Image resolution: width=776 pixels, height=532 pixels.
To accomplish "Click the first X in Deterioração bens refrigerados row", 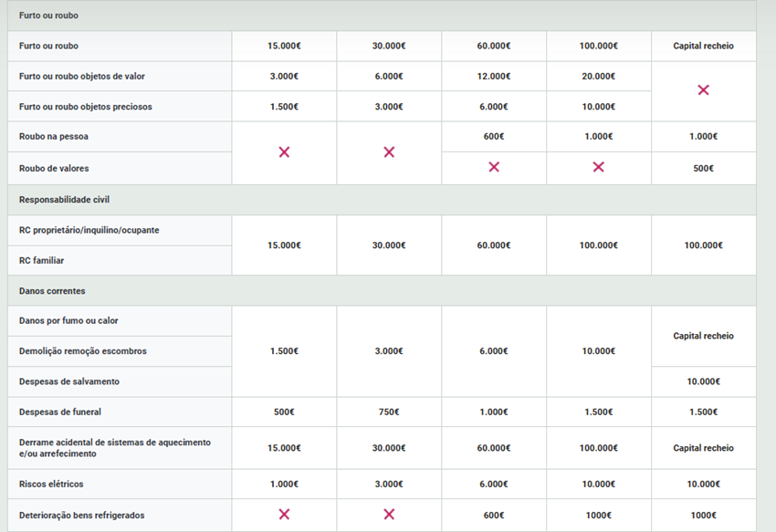I will (x=284, y=515).
